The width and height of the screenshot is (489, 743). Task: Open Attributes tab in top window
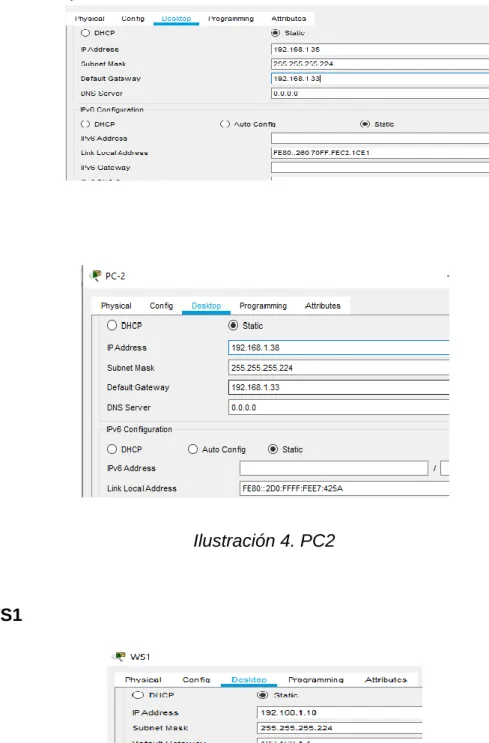(289, 18)
